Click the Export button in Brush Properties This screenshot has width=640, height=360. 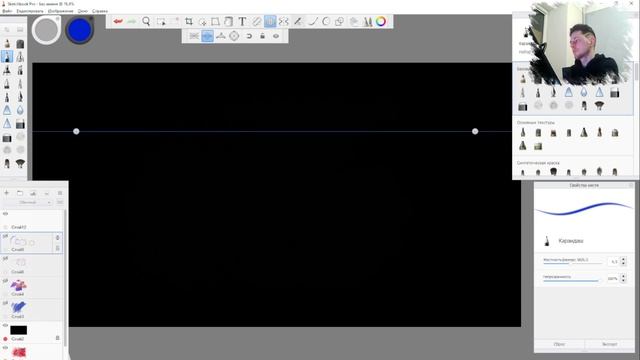click(x=609, y=344)
